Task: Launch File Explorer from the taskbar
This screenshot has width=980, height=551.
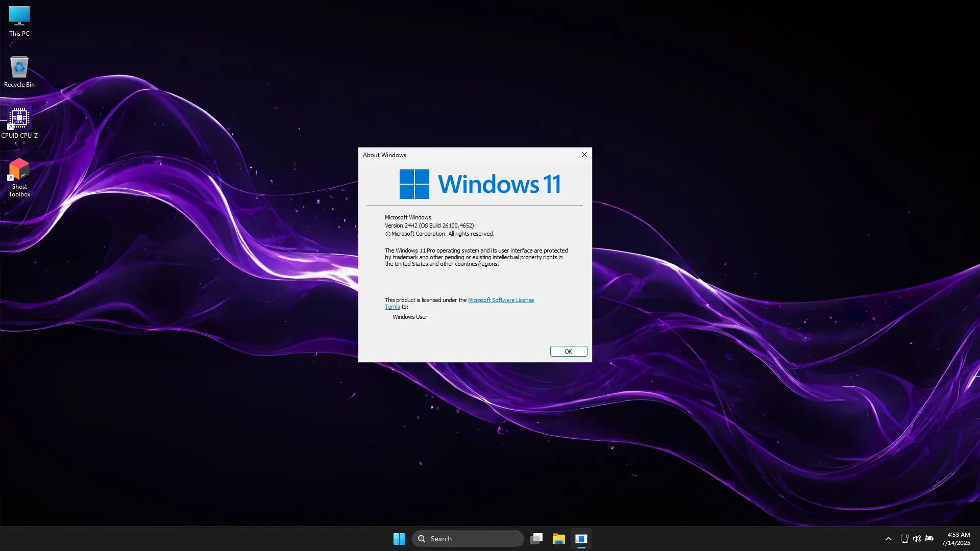Action: click(x=559, y=539)
